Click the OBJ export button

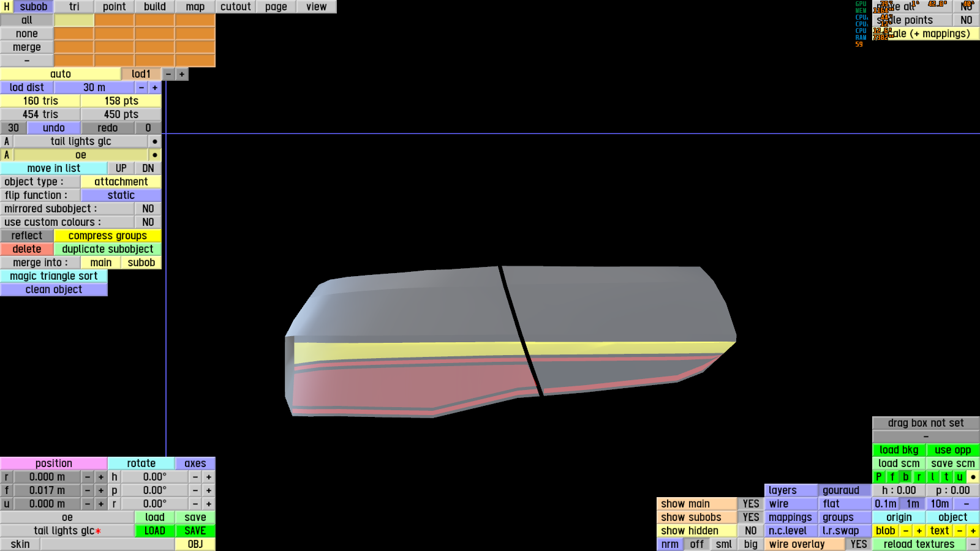[195, 544]
